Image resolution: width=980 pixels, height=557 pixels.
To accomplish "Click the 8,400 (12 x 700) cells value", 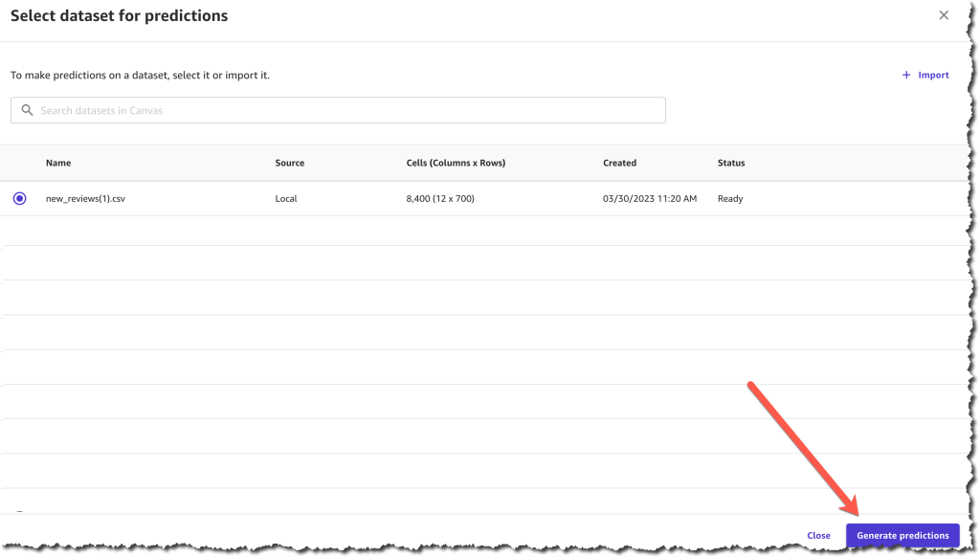I will 440,198.
